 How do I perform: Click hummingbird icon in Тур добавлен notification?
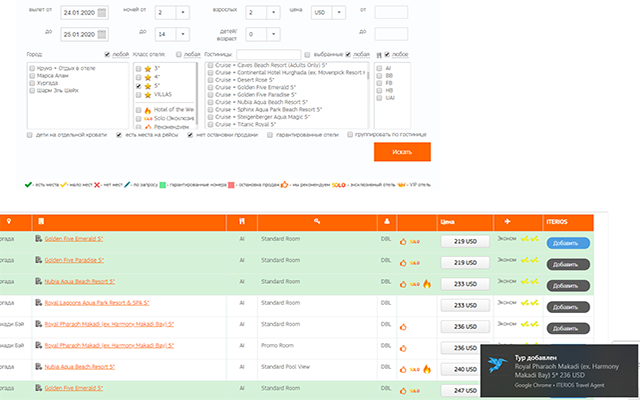point(498,364)
